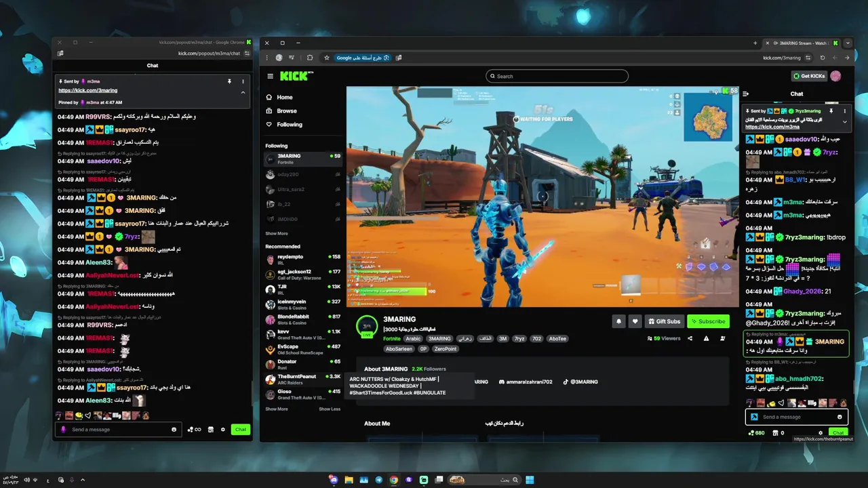Click the Windows Start button on the taskbar
868x488 pixels.
(530, 480)
